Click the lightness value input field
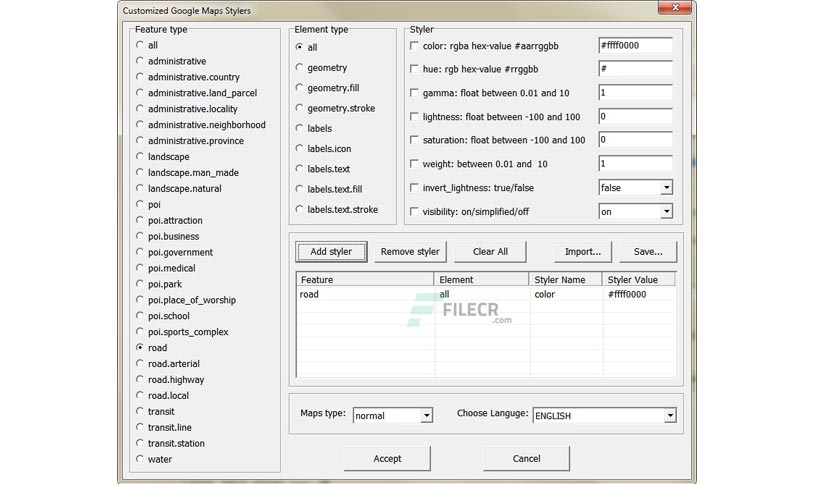The height and width of the screenshot is (484, 836). [x=635, y=116]
